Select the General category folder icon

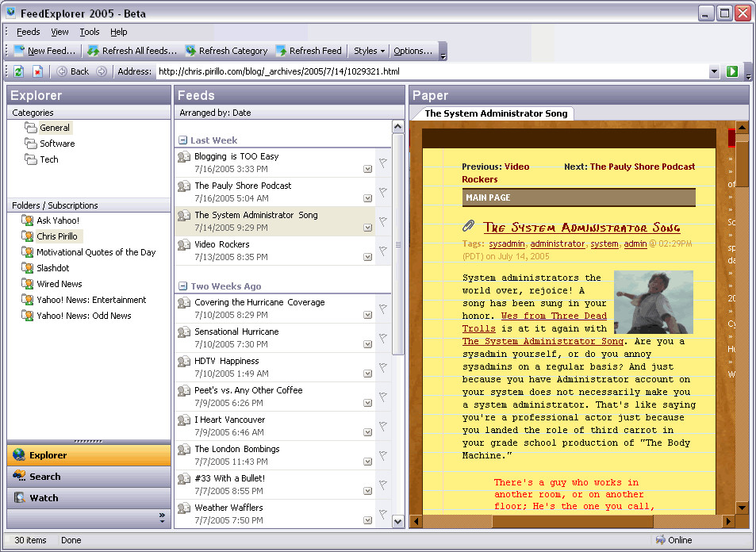[31, 128]
